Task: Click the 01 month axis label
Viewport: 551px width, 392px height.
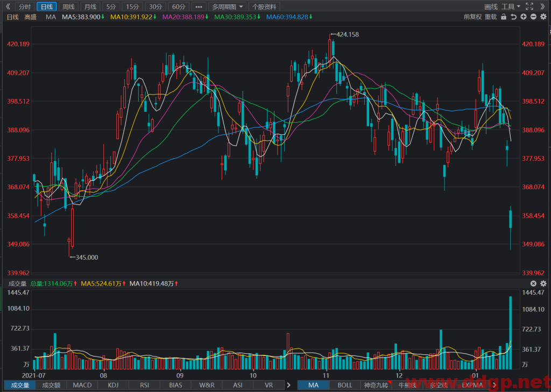Action: 476,375
